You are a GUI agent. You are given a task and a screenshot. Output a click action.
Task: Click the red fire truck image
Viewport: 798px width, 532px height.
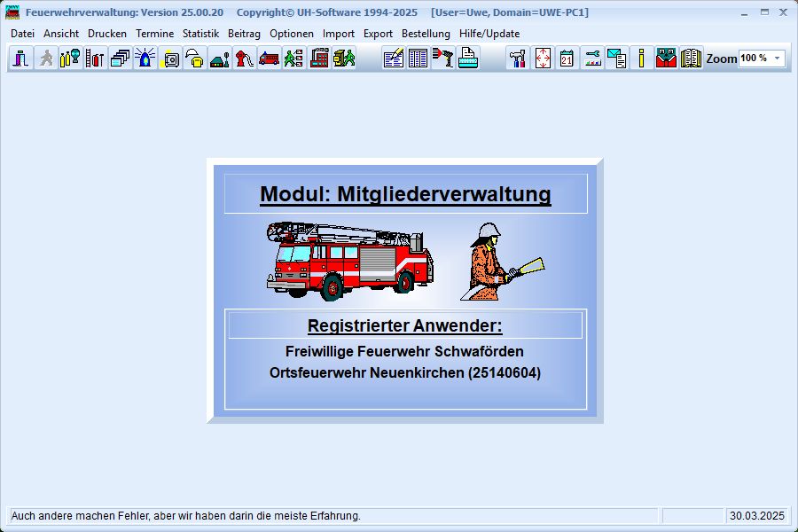tap(350, 262)
